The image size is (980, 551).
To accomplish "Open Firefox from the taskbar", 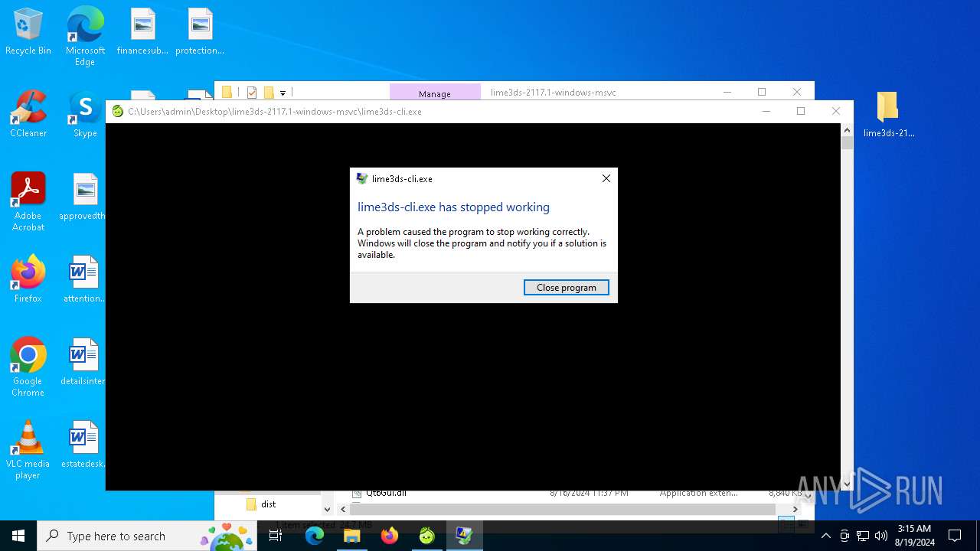I will (x=390, y=536).
